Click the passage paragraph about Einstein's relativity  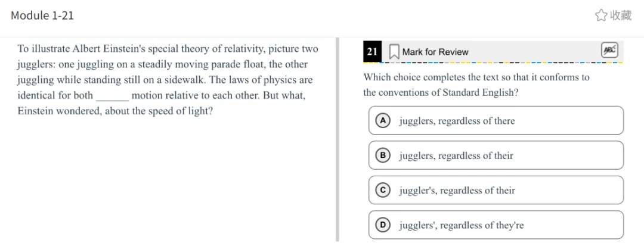coord(168,80)
